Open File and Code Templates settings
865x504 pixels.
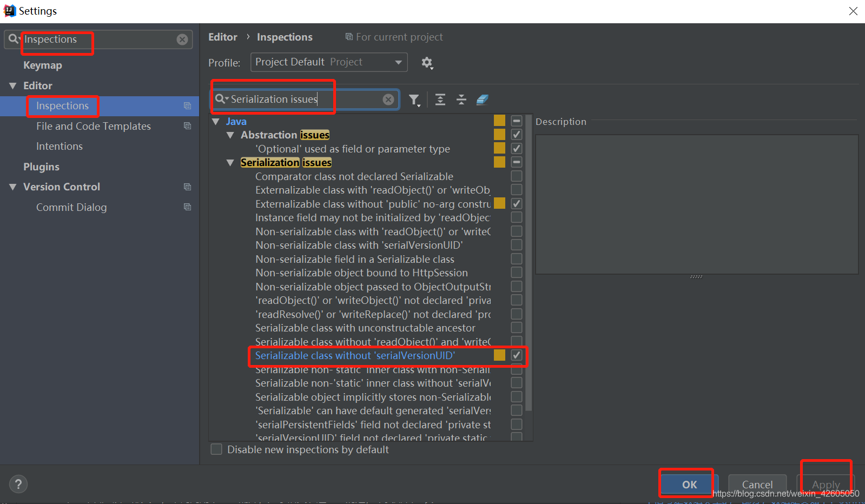click(x=94, y=126)
